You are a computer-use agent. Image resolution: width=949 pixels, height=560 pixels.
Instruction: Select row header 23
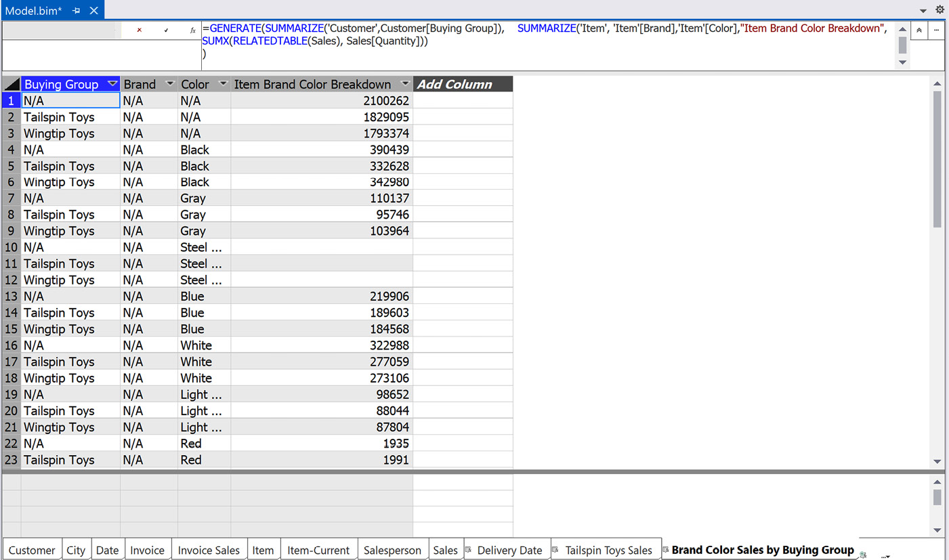pos(12,460)
